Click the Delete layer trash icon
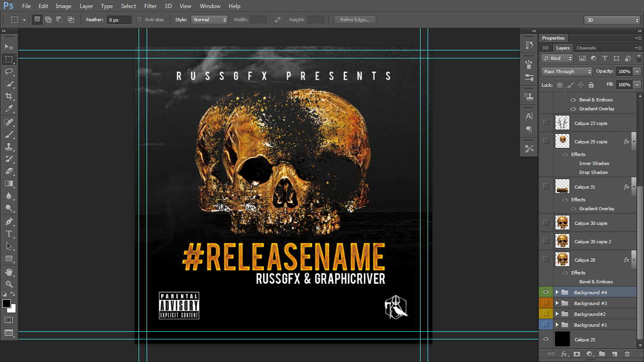The height and width of the screenshot is (362, 644). coord(627,354)
